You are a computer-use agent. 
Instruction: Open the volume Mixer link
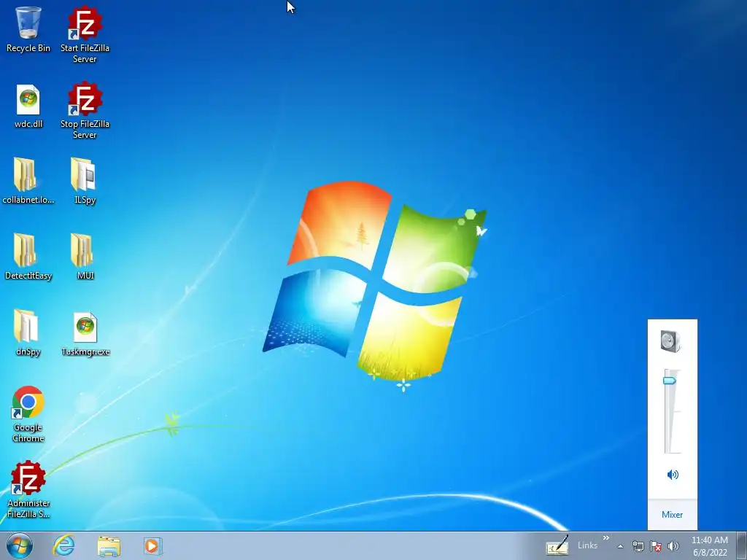pos(672,514)
